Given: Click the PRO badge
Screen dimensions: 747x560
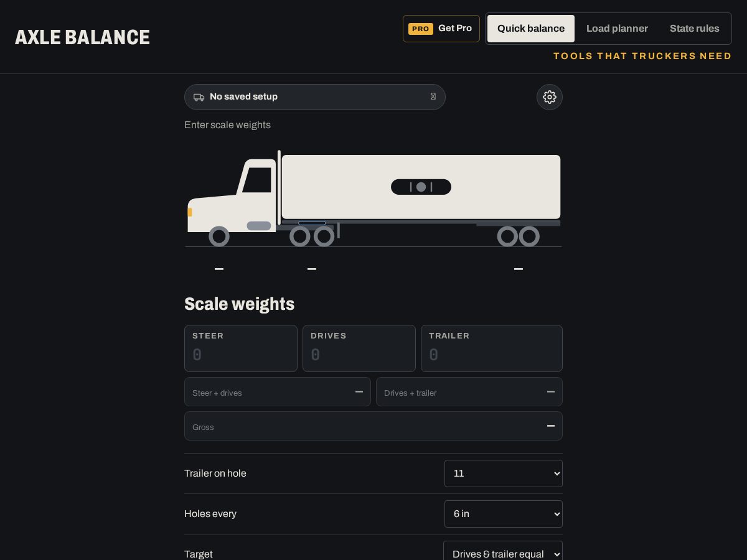Looking at the screenshot, I should pos(421,29).
